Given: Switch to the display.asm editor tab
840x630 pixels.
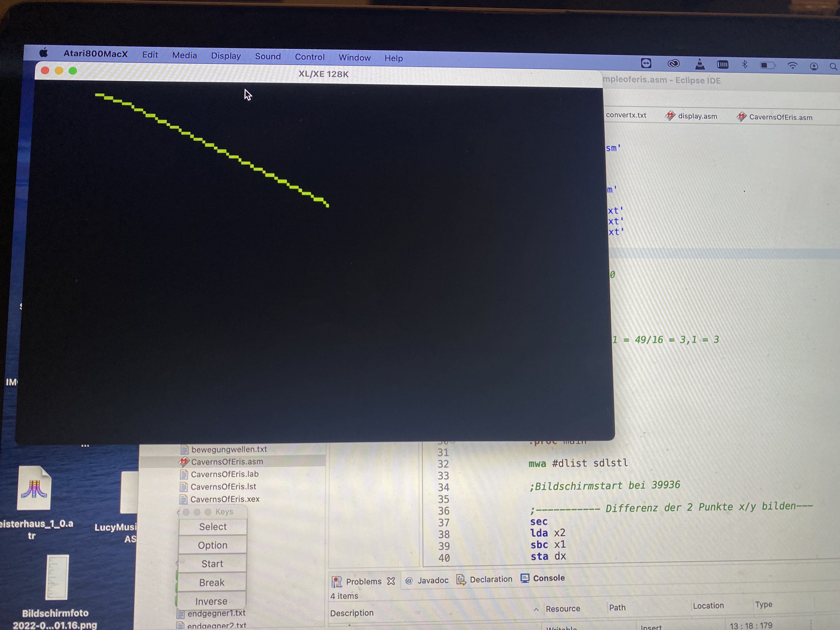Looking at the screenshot, I should coord(697,116).
